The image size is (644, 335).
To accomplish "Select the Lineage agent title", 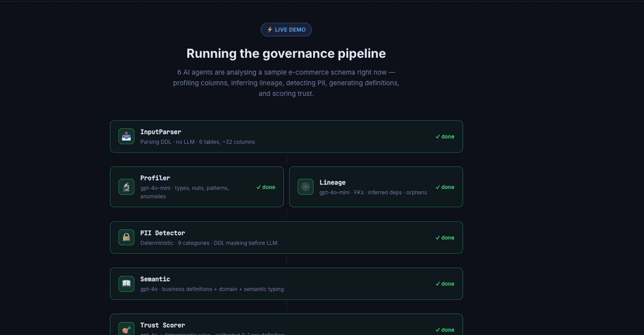I will pyautogui.click(x=332, y=182).
